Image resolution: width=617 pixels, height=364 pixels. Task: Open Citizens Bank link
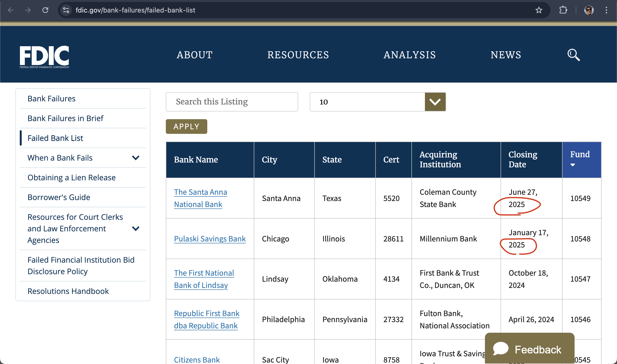pyautogui.click(x=197, y=360)
